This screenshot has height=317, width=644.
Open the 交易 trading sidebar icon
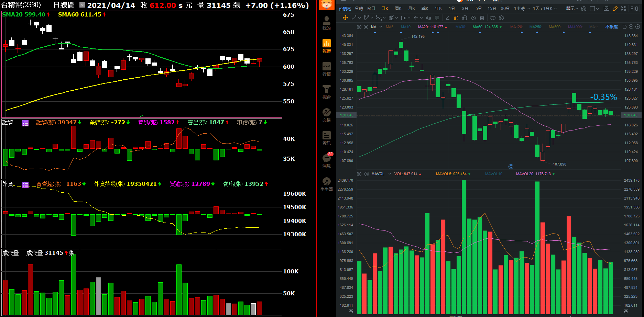coord(326,115)
